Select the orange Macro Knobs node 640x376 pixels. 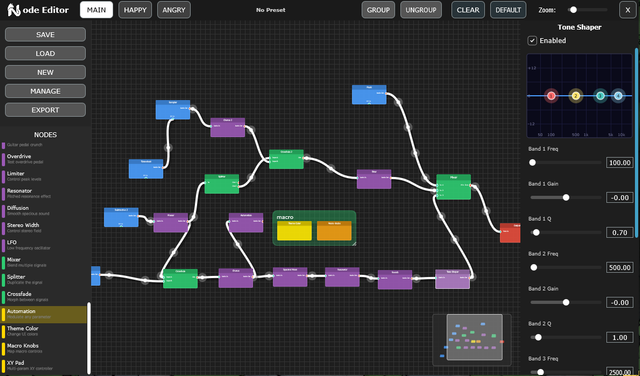pos(334,231)
